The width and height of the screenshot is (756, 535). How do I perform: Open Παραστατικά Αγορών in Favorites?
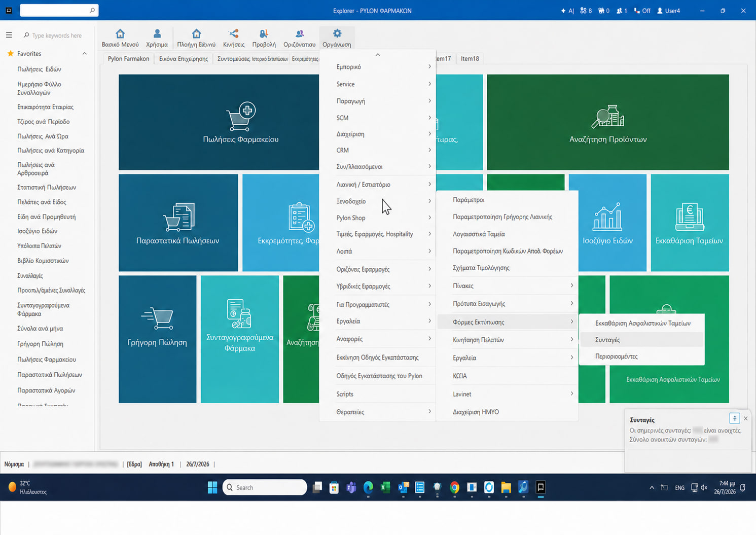pyautogui.click(x=46, y=390)
